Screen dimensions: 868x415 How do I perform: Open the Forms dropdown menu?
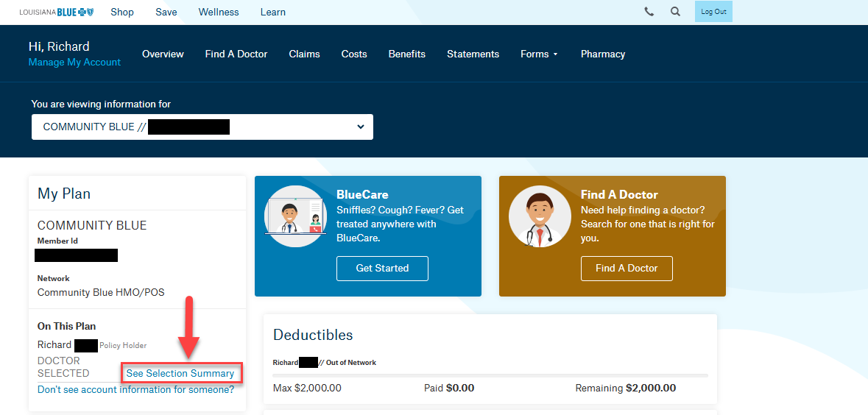(539, 54)
